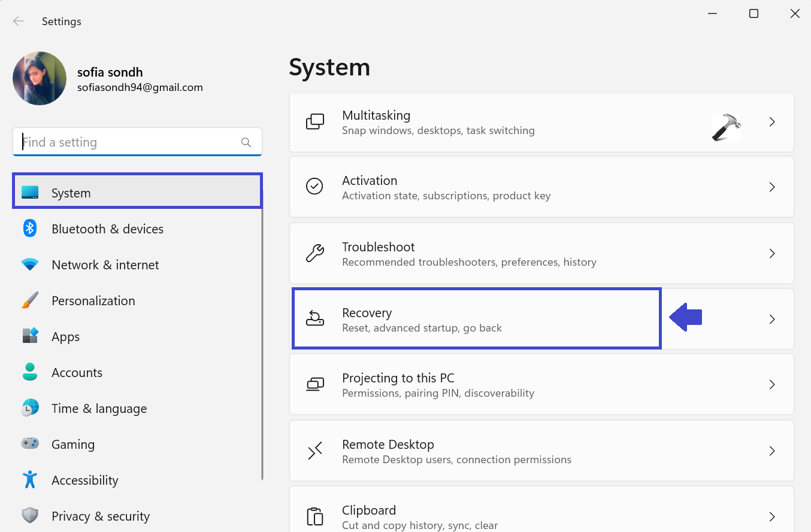The height and width of the screenshot is (532, 811).
Task: Expand Remote Desktop chevron arrow
Action: point(772,451)
